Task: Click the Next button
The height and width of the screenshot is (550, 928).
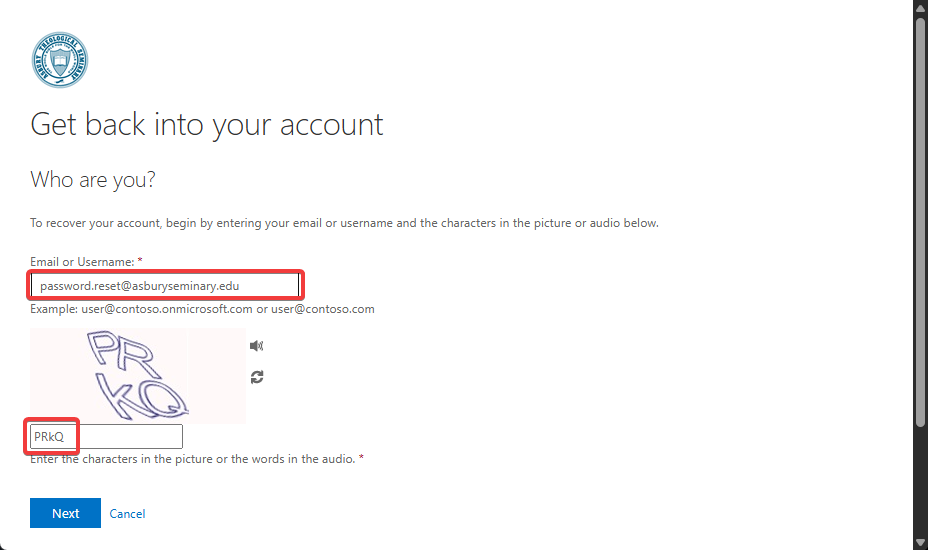Action: click(65, 513)
